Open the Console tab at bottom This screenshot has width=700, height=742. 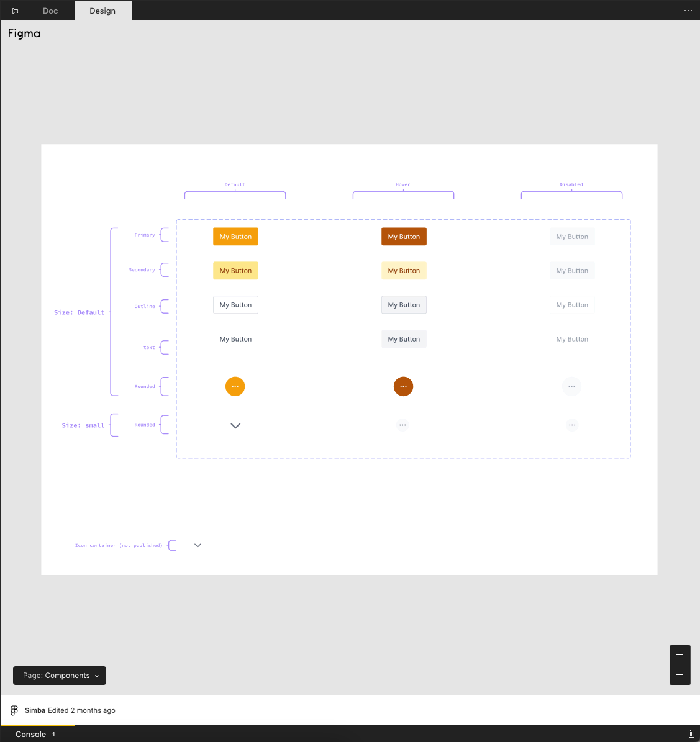(x=31, y=734)
